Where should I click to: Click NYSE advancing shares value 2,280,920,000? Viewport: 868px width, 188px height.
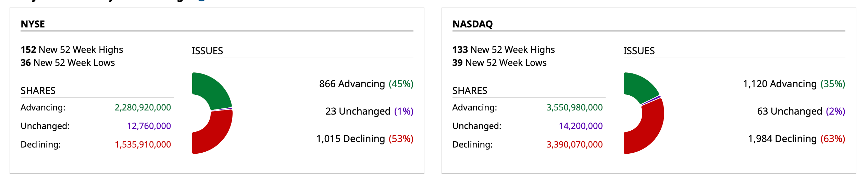click(x=143, y=108)
